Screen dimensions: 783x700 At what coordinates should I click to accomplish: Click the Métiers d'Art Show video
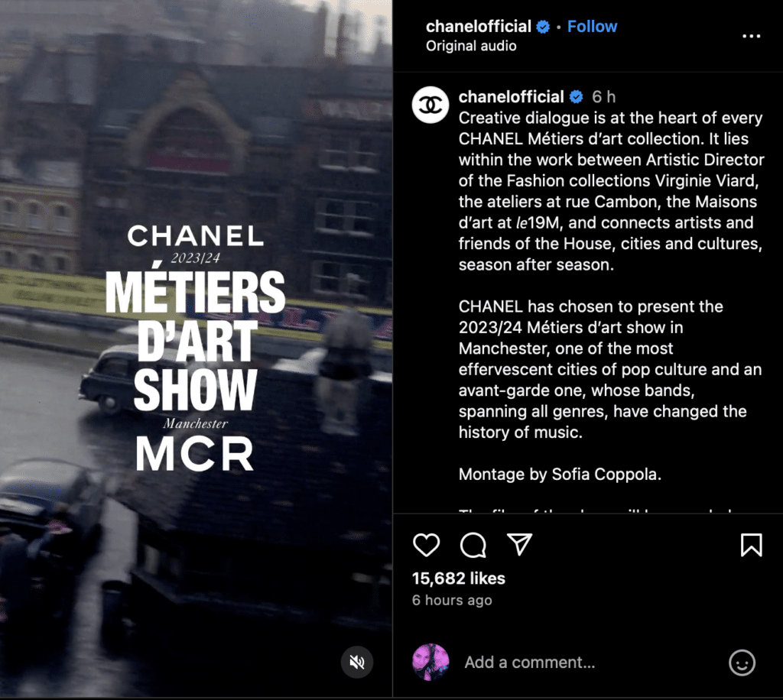[x=196, y=348]
